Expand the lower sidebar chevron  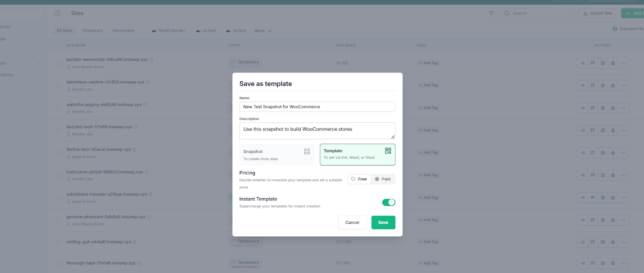click(x=39, y=63)
